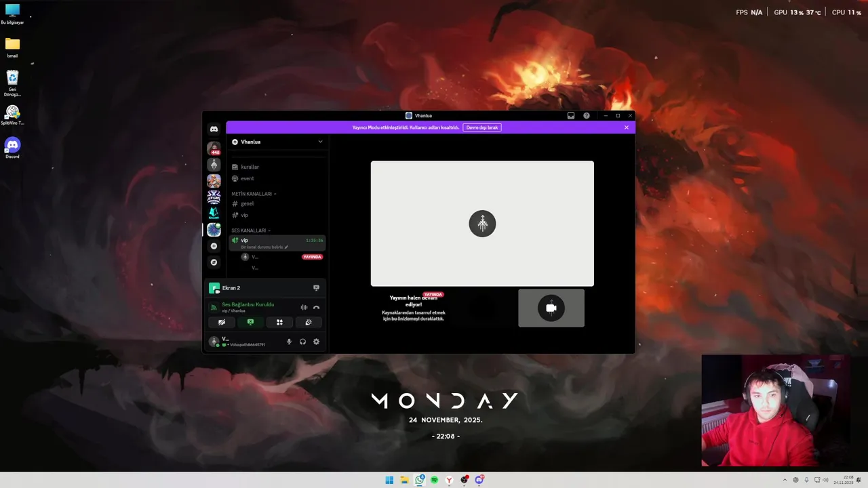Toggle noise suppression waveform icon
Viewport: 868px width, 488px height.
point(304,308)
